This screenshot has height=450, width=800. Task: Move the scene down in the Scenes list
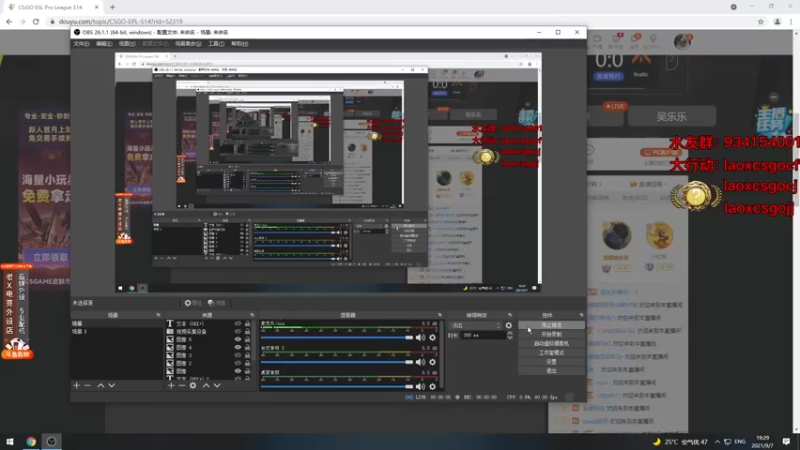[112, 386]
